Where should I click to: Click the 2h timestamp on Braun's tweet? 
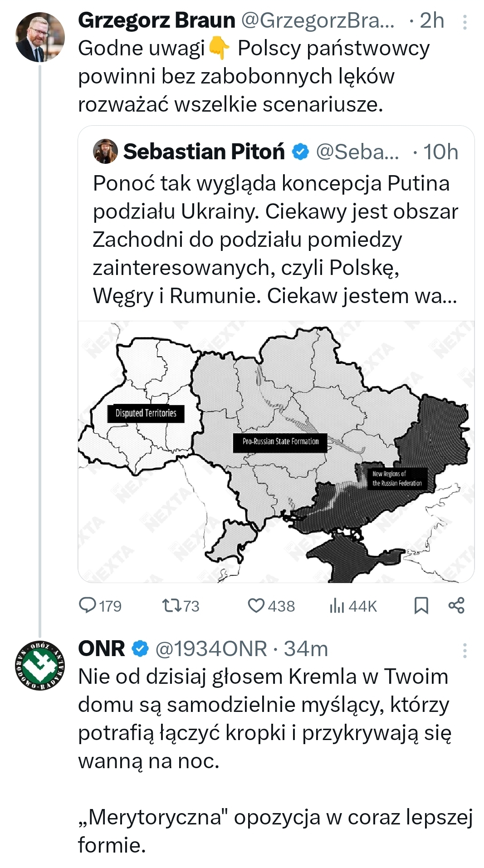pyautogui.click(x=431, y=20)
